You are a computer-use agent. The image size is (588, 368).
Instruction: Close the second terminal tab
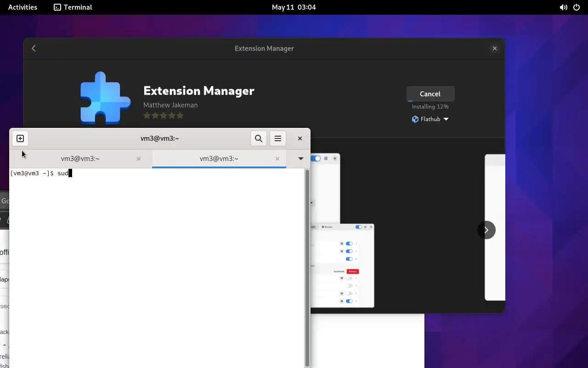277,159
